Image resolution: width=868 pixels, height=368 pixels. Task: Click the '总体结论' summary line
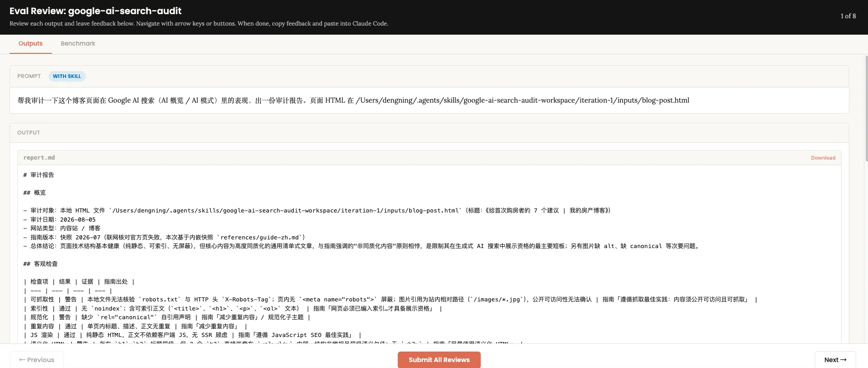click(x=362, y=246)
